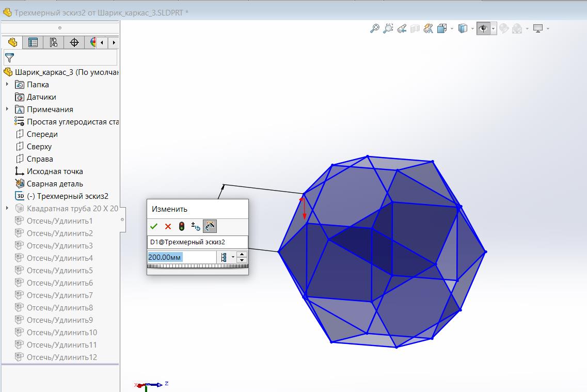This screenshot has height=392, width=587.
Task: Open the value configurations dropdown arrow
Action: [233, 257]
